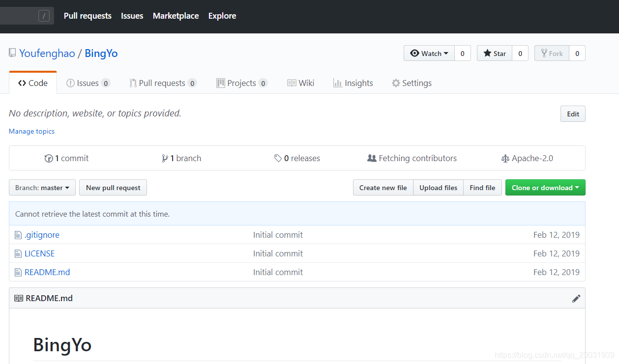Click 'Cannot retrieve the latest commit' message

point(92,214)
